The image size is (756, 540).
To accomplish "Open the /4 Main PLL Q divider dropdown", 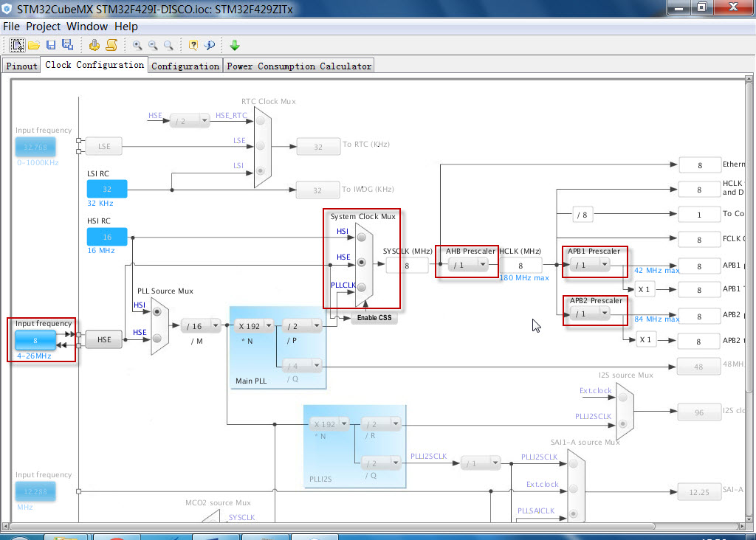I will 302,366.
